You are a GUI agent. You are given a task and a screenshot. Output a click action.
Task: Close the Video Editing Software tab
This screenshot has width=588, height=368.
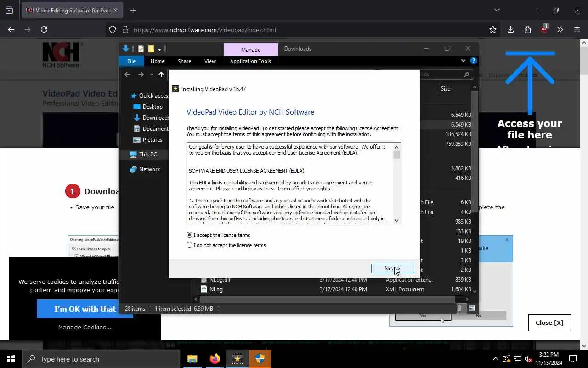point(115,10)
